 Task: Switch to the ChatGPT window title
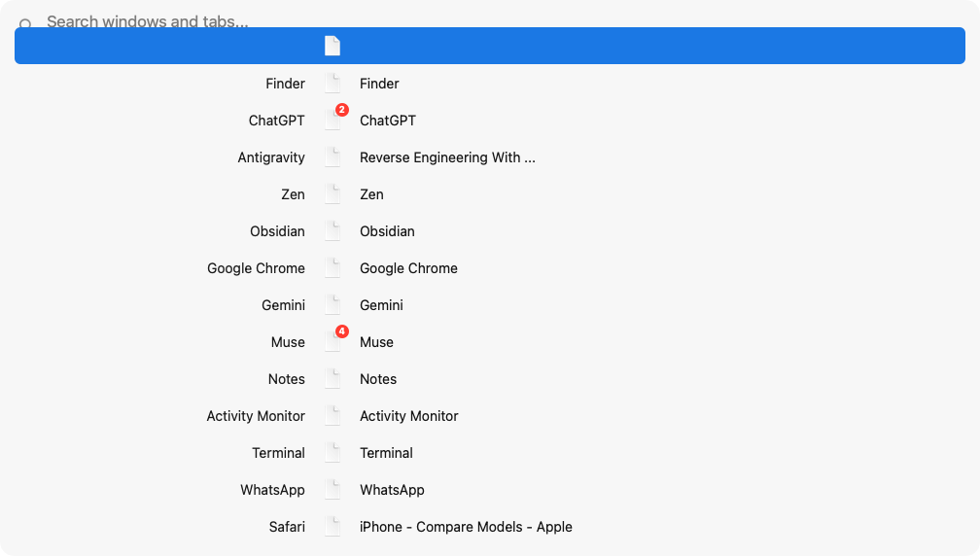[x=388, y=120]
